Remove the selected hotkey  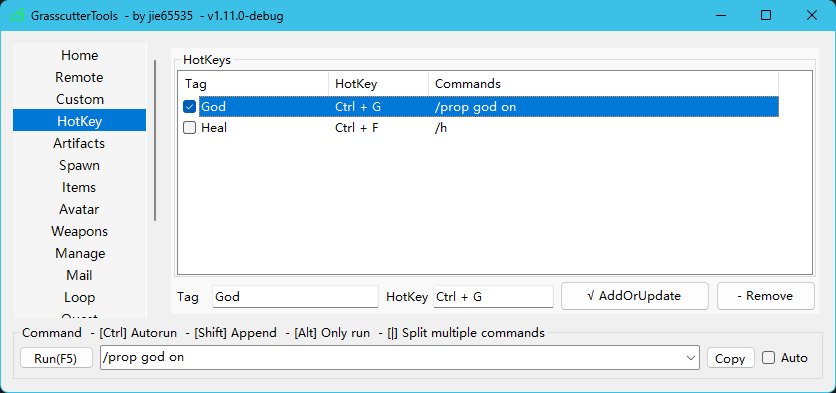point(766,296)
